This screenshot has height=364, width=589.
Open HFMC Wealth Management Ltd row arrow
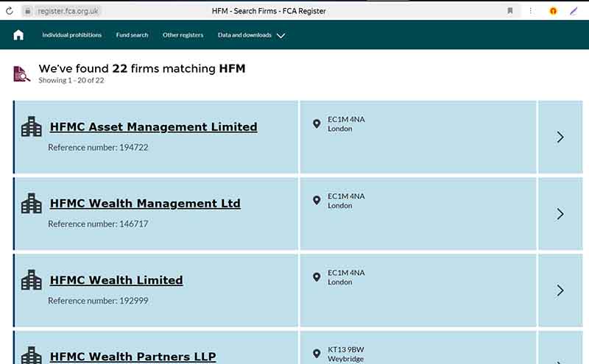pyautogui.click(x=560, y=214)
